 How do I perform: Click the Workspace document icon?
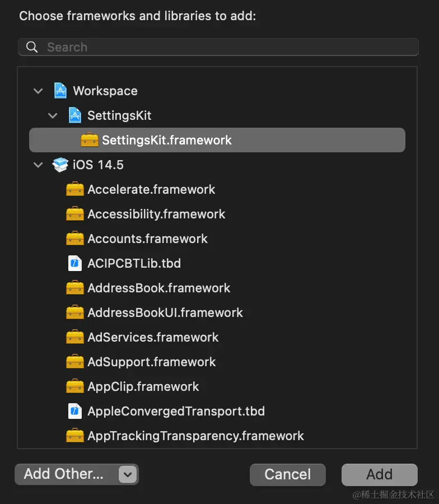(x=60, y=91)
